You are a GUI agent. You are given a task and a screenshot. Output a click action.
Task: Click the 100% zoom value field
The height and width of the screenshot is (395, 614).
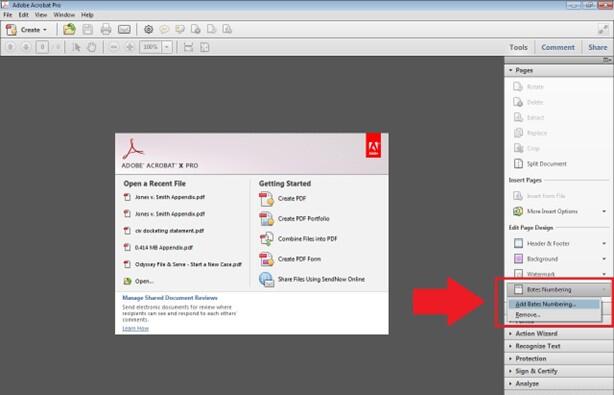(151, 47)
